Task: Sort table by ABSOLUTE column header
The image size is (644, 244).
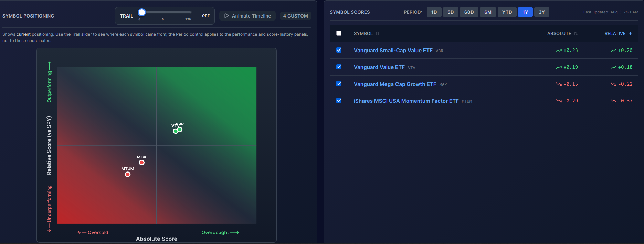Action: pos(562,33)
